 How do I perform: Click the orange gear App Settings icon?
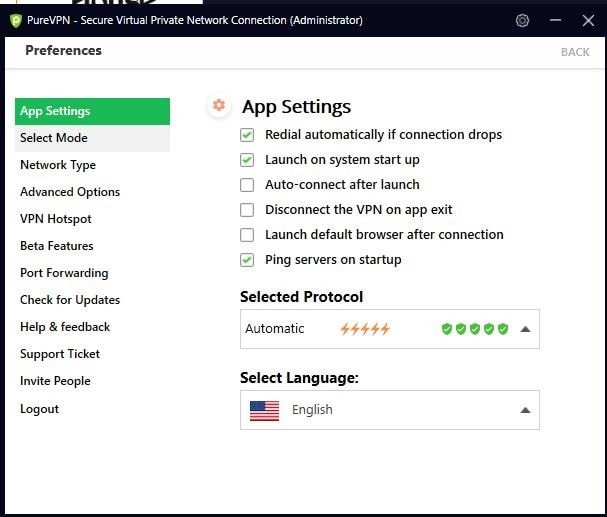[x=219, y=105]
